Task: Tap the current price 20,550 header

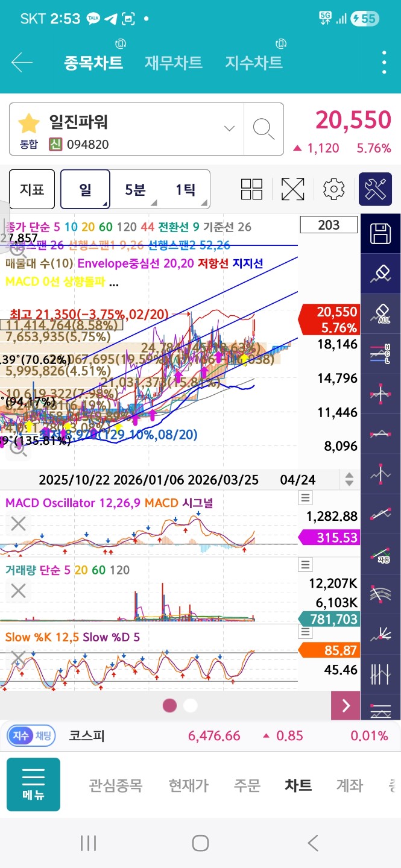Action: pos(353,121)
